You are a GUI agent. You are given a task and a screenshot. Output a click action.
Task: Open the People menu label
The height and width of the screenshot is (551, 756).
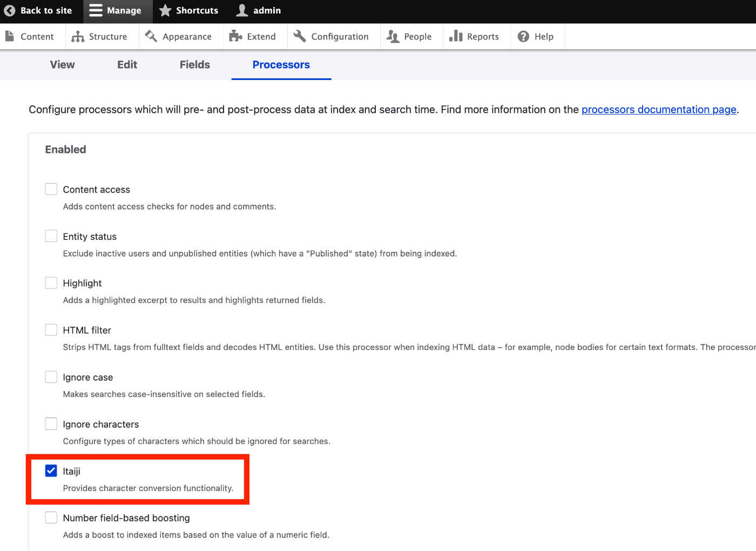[x=418, y=37]
